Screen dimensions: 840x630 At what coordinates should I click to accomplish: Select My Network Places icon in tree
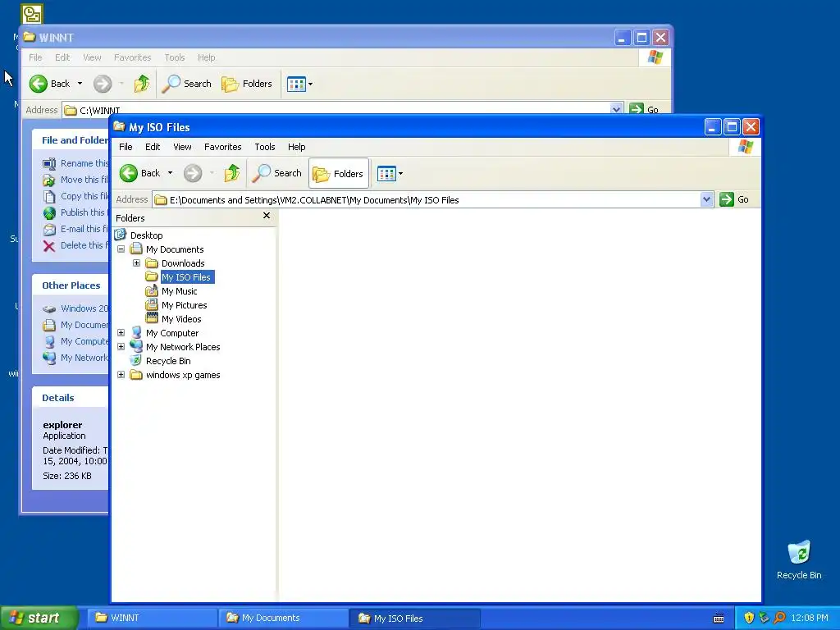[137, 347]
